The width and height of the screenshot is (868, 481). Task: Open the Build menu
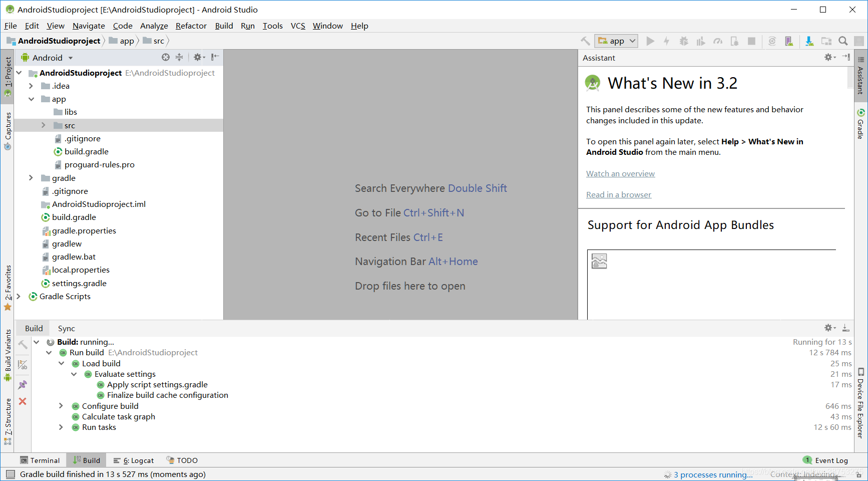click(224, 26)
